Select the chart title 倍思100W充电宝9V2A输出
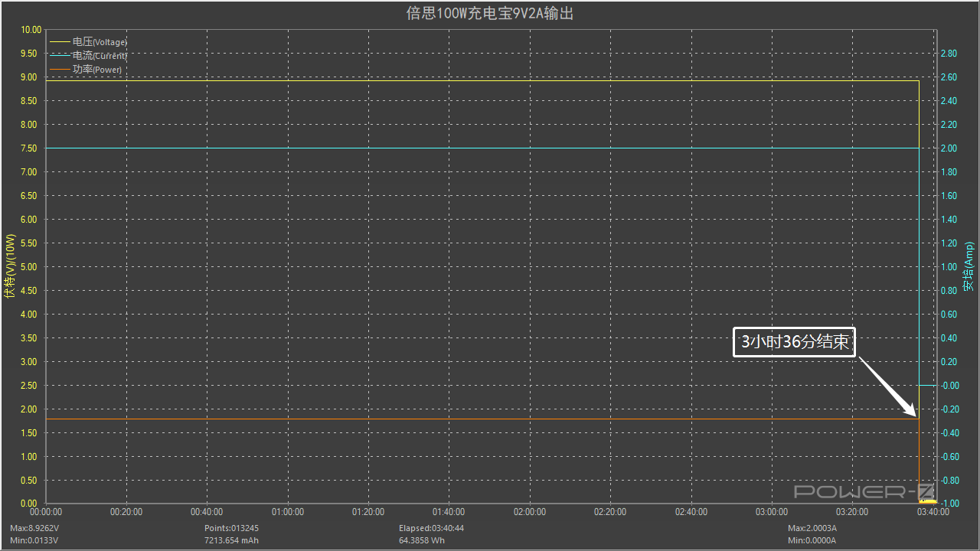Viewport: 980px width, 551px height. point(489,14)
